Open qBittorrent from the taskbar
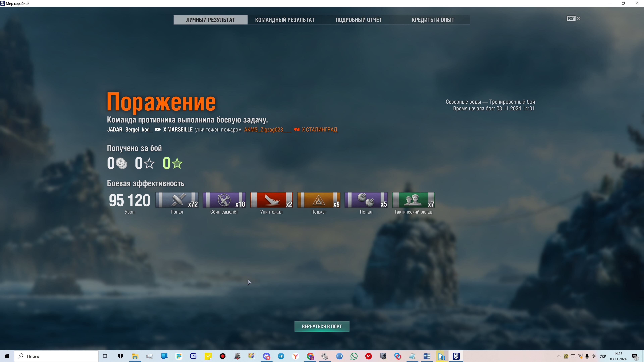 click(x=339, y=356)
